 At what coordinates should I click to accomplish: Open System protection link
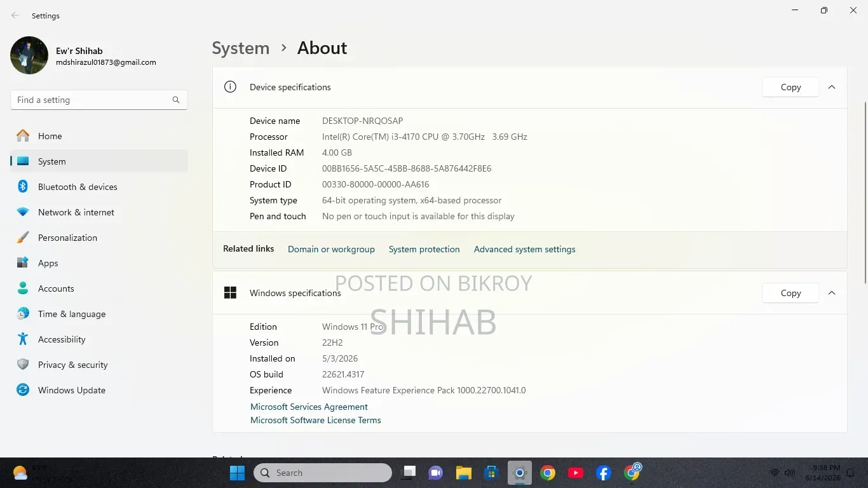click(424, 249)
